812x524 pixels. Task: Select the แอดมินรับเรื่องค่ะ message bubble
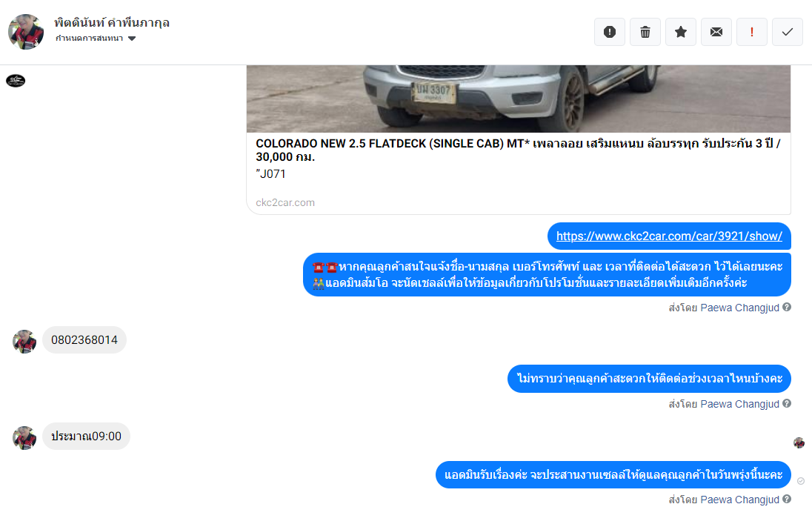tap(613, 475)
